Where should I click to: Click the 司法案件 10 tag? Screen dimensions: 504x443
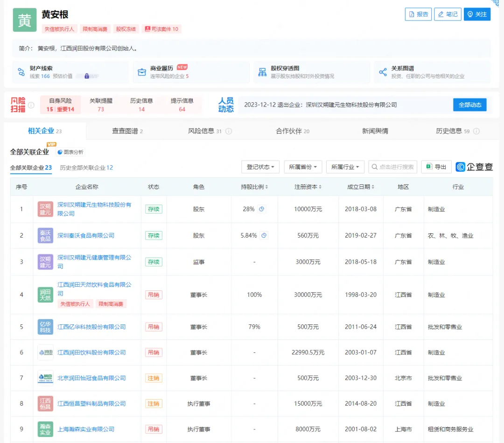[161, 29]
